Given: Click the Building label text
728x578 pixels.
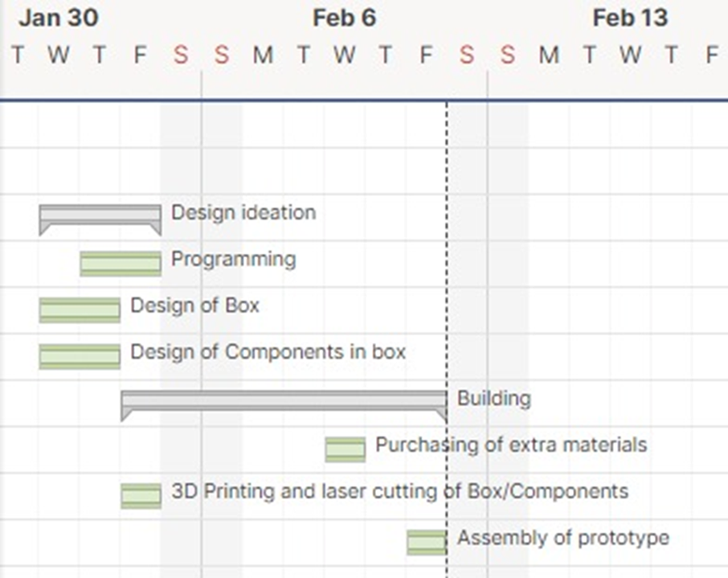Looking at the screenshot, I should point(494,399).
